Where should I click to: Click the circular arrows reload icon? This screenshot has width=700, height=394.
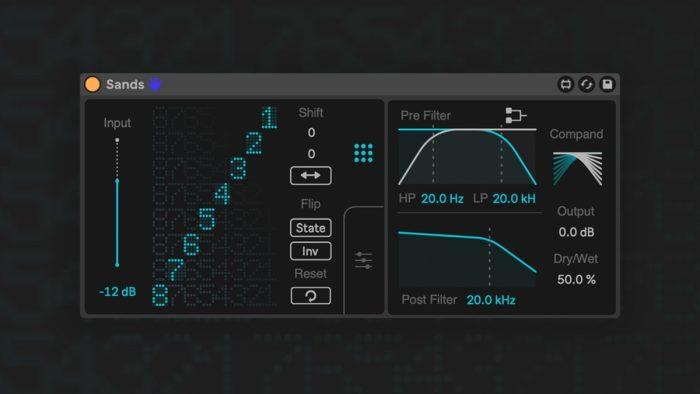pos(586,84)
